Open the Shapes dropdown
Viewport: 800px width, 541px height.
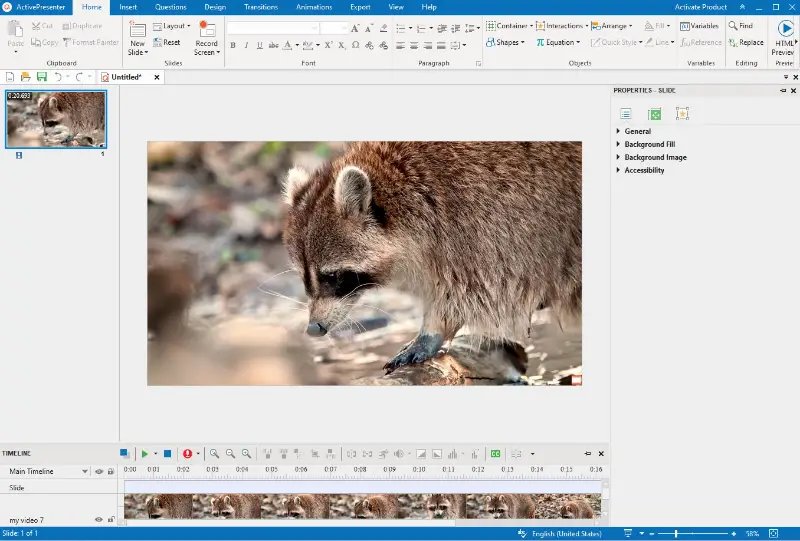(505, 42)
